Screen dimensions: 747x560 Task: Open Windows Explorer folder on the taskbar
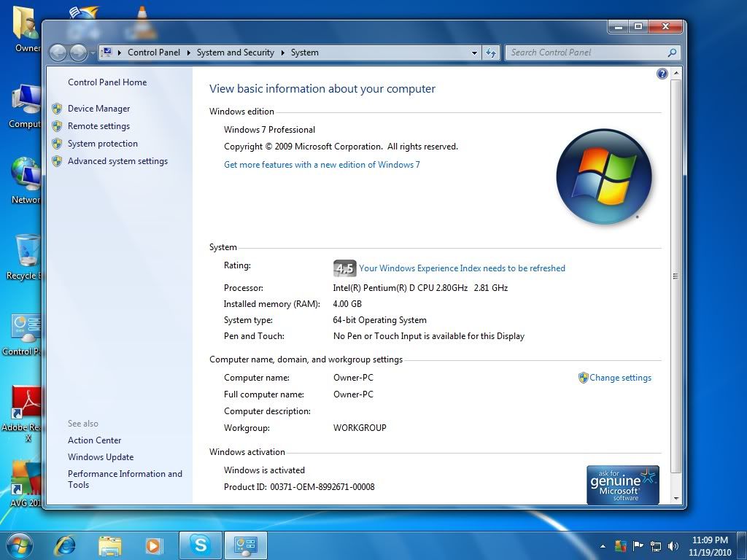(x=109, y=545)
